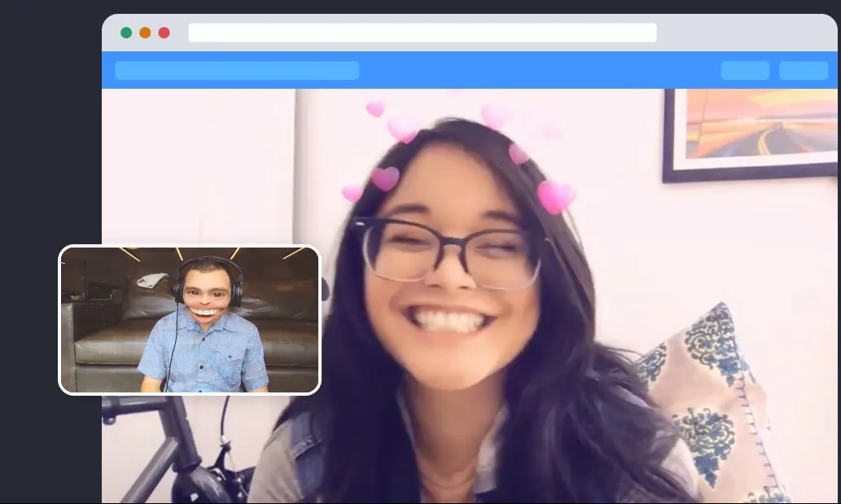Viewport: 841px width, 504px height.
Task: Click the white browser address bar
Action: click(422, 33)
